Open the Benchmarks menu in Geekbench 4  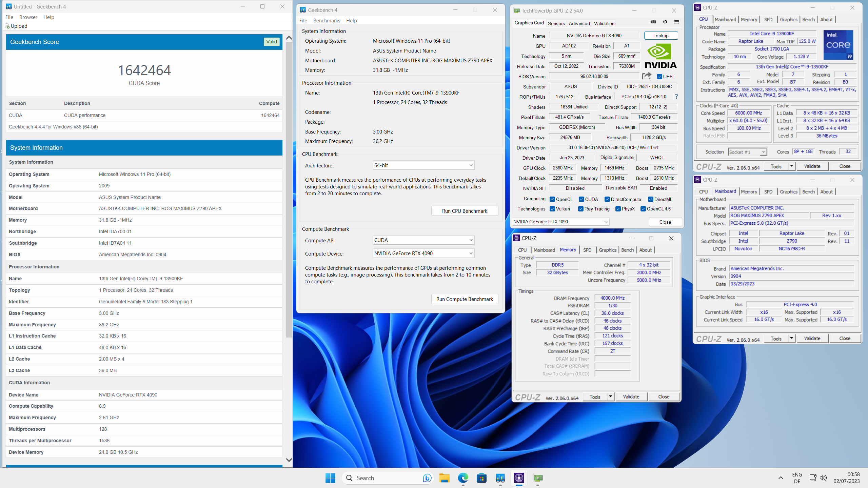click(x=327, y=20)
